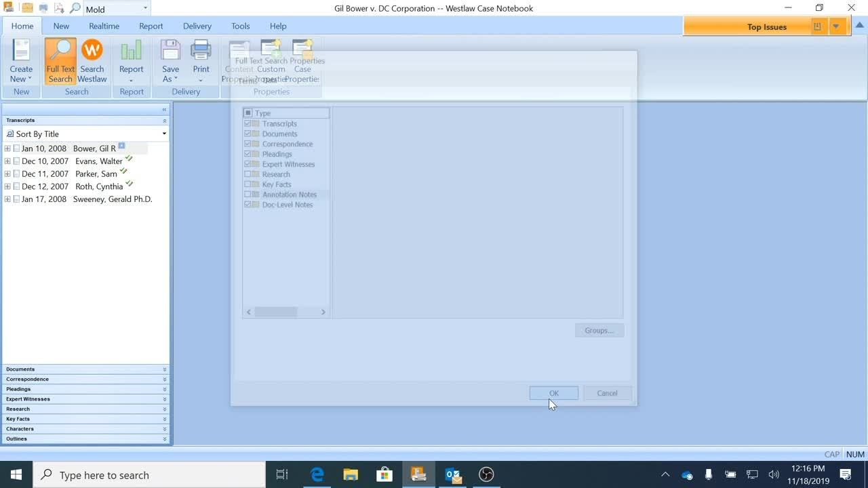
Task: Click the magnifier icon in quick access toolbar
Action: point(75,9)
